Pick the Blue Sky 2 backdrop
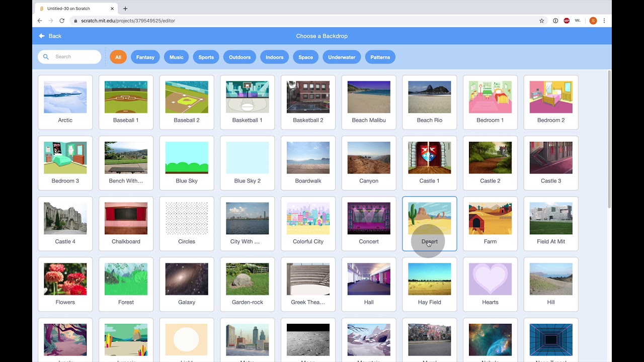This screenshot has width=644, height=362. (x=248, y=163)
